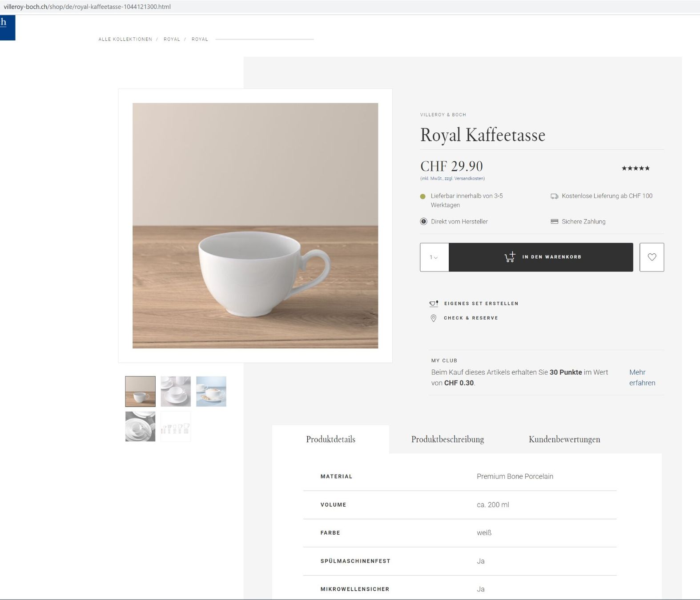Click the Kostenlose Lieferung ab CHF 100 text

pos(607,196)
